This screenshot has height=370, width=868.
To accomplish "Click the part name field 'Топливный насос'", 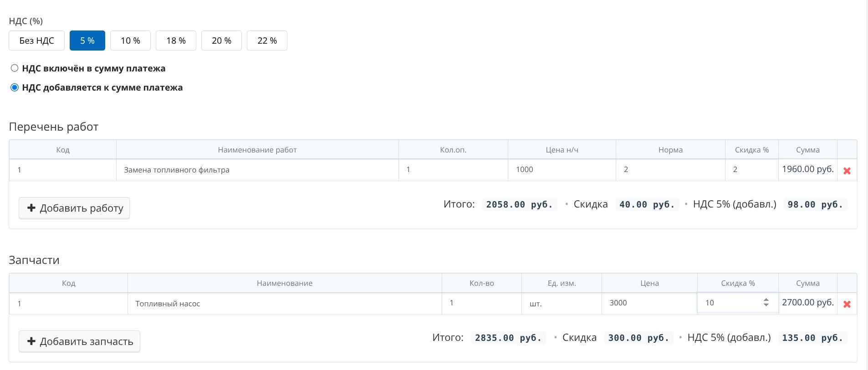I will click(285, 304).
